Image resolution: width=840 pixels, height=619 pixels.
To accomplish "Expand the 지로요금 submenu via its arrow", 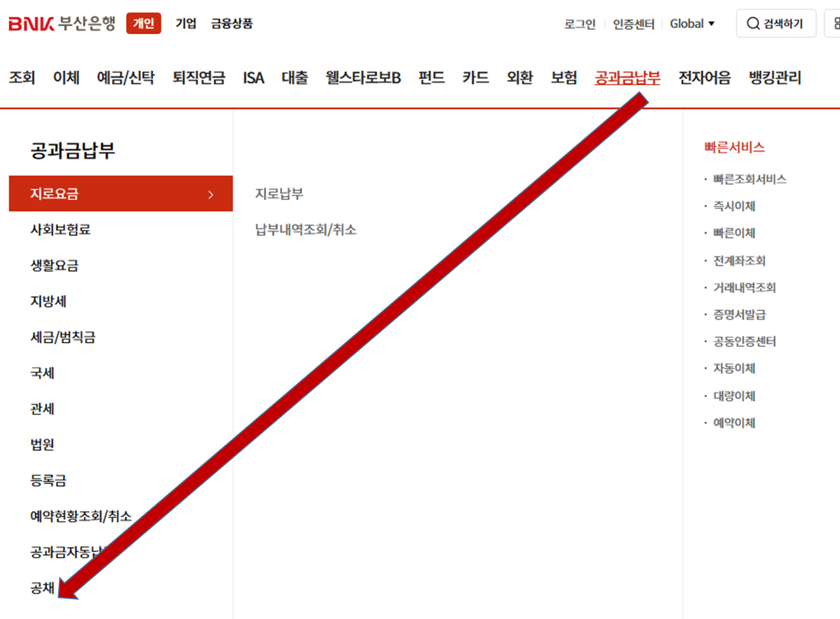I will click(211, 193).
